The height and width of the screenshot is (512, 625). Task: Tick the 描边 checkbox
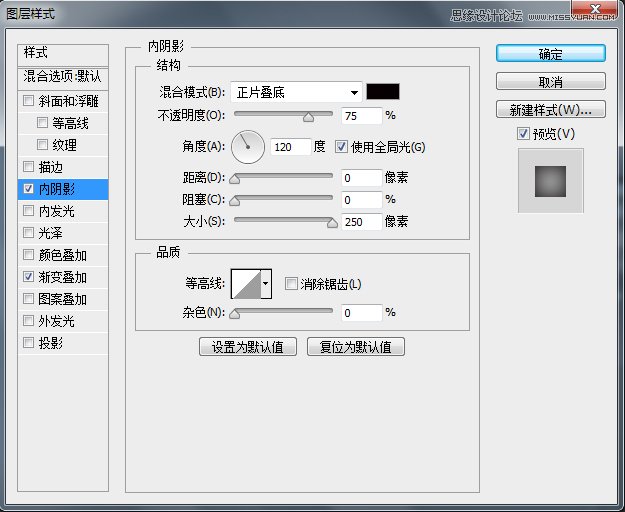[28, 166]
